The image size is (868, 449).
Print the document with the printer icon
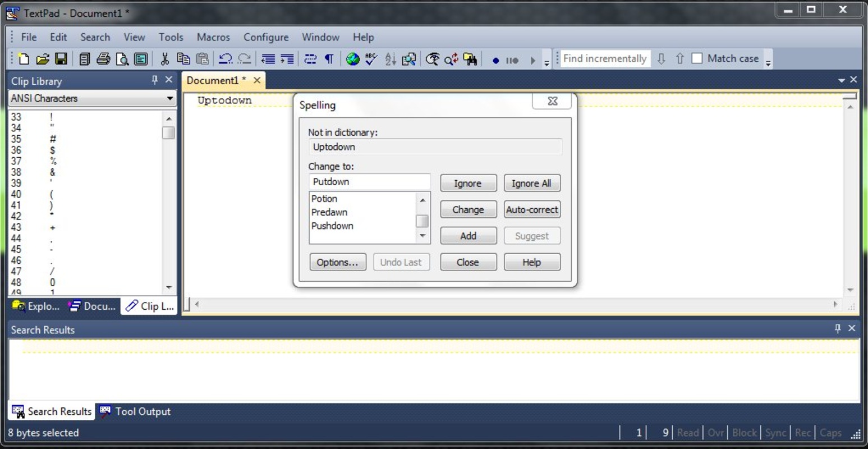click(103, 59)
